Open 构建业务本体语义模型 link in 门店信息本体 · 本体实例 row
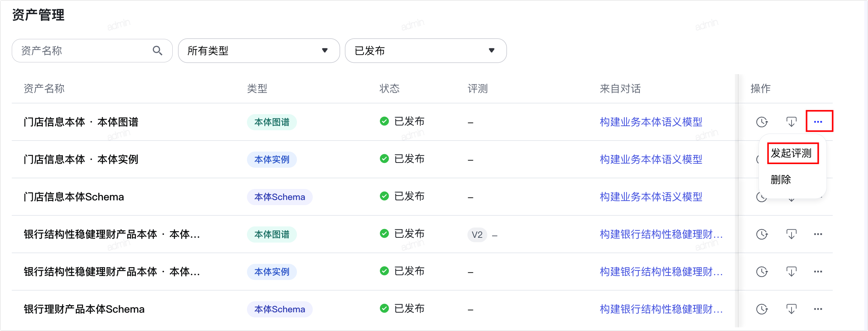 point(651,159)
